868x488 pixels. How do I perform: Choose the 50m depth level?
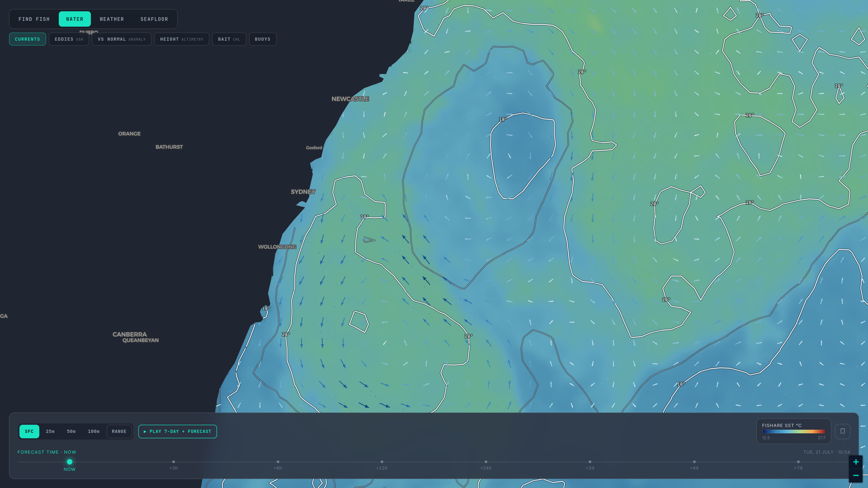click(x=71, y=432)
